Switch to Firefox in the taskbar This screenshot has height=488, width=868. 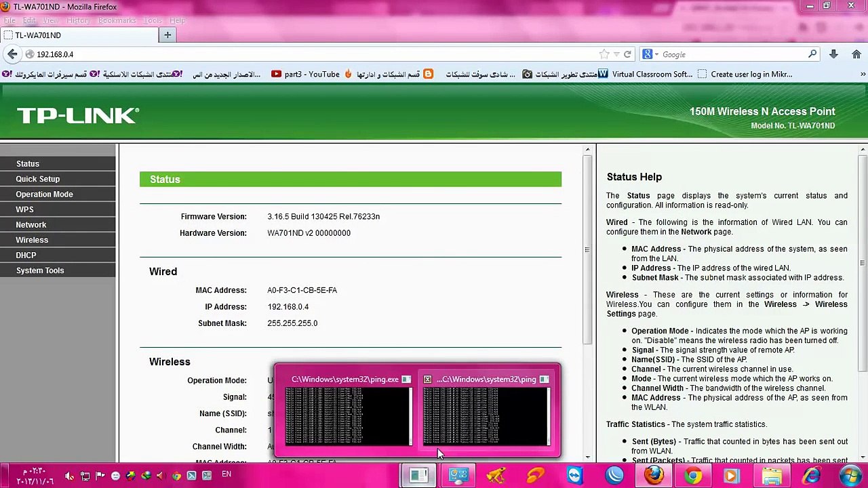(x=654, y=476)
